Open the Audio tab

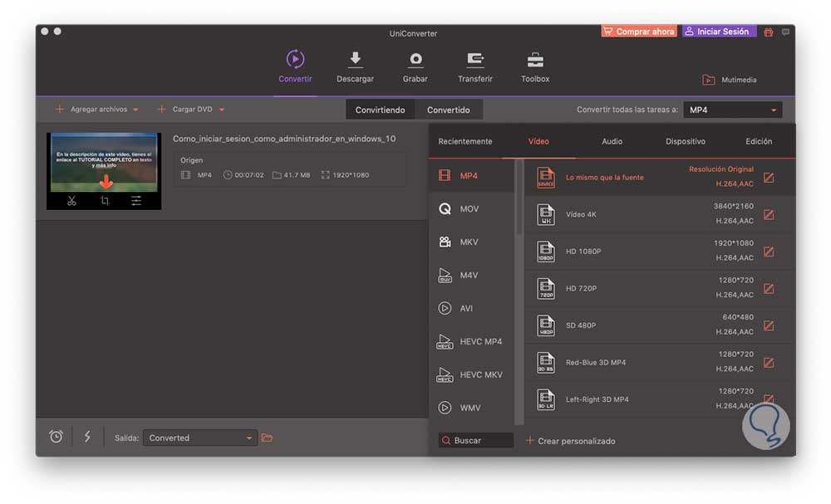click(612, 141)
